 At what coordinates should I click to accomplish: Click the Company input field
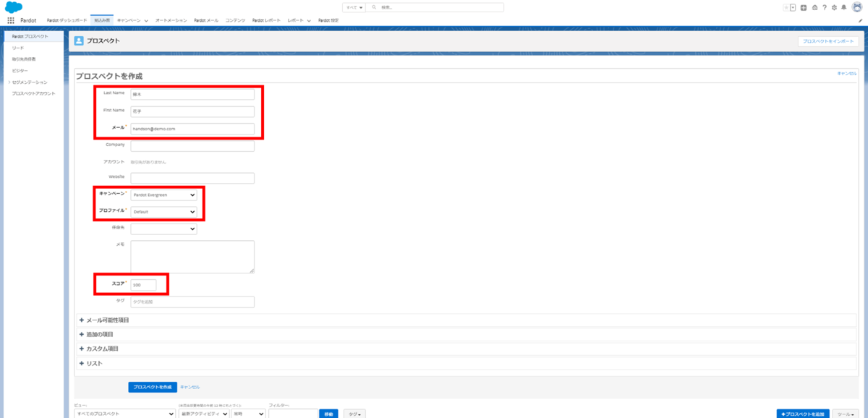[x=192, y=146]
